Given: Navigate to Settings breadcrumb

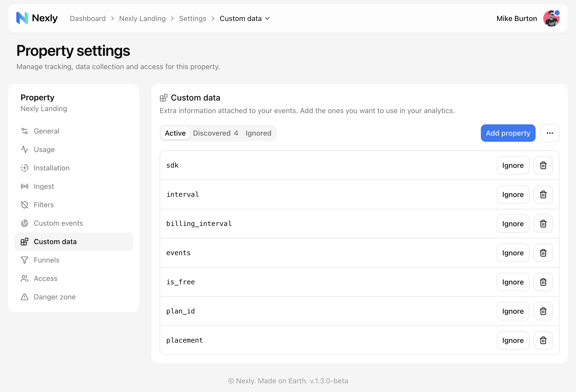Looking at the screenshot, I should point(193,18).
